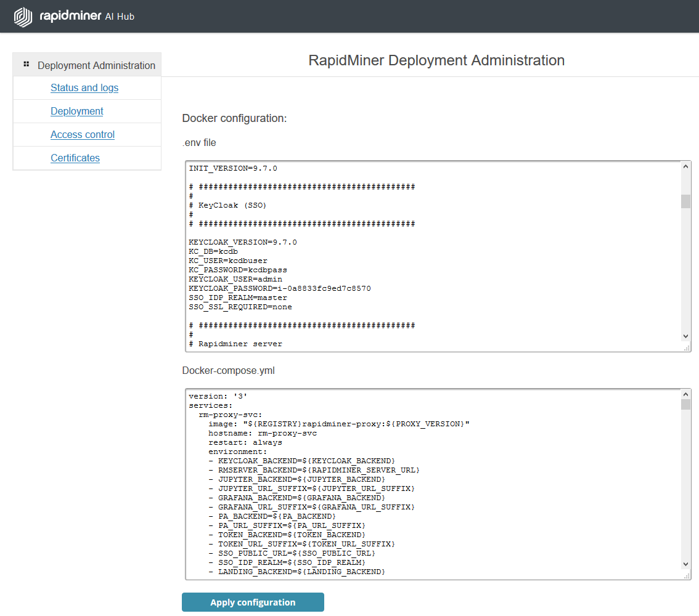This screenshot has height=616, width=699.
Task: Click the scroll-down arrow of the .env textarea
Action: (x=685, y=336)
